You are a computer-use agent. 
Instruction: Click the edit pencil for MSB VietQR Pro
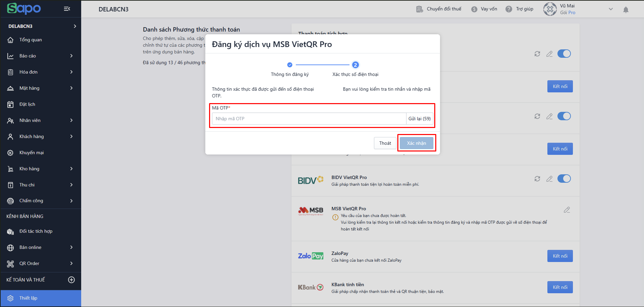tap(567, 210)
